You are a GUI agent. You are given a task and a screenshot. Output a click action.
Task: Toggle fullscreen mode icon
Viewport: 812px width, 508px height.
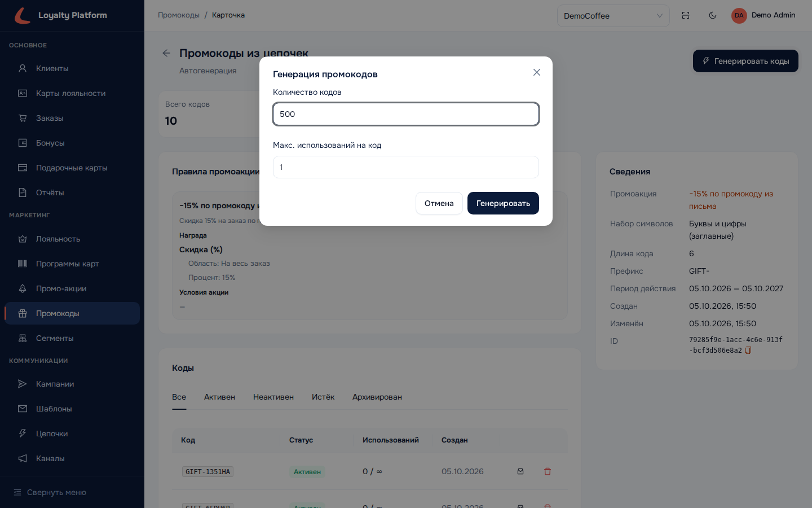click(x=686, y=15)
